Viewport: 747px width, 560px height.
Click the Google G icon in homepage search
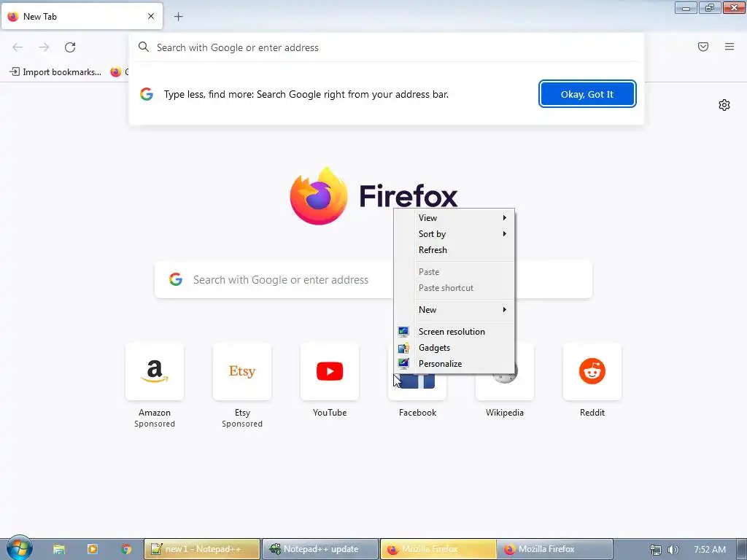(176, 279)
